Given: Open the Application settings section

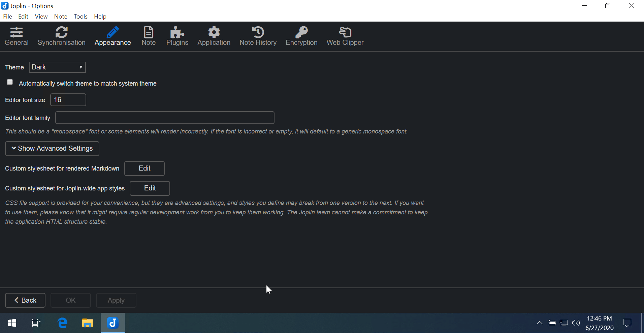Looking at the screenshot, I should tap(214, 36).
